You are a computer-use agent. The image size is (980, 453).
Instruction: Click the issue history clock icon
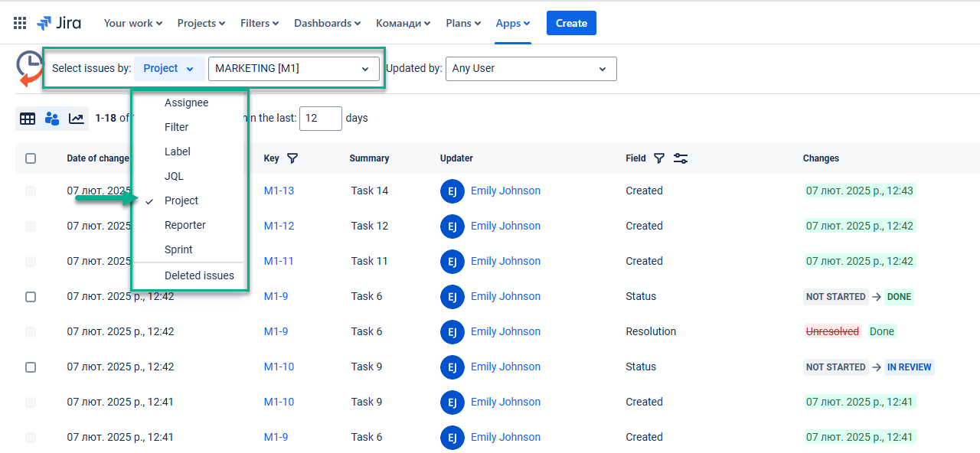click(x=30, y=69)
